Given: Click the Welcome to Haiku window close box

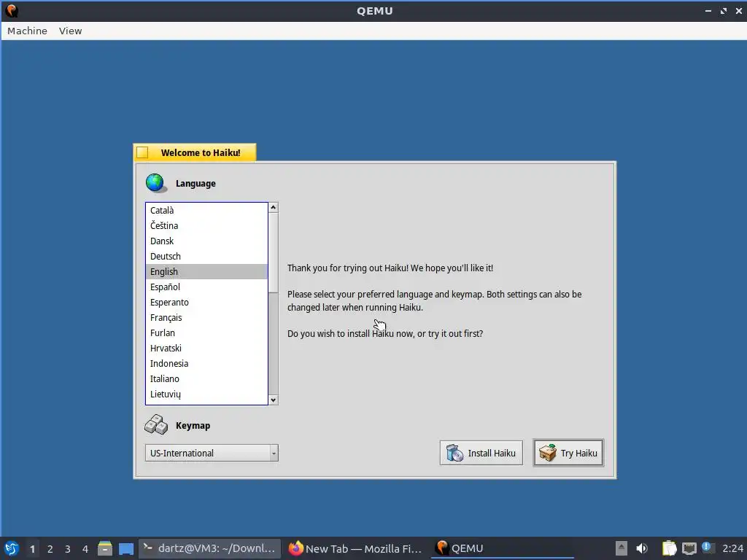Looking at the screenshot, I should [x=142, y=152].
